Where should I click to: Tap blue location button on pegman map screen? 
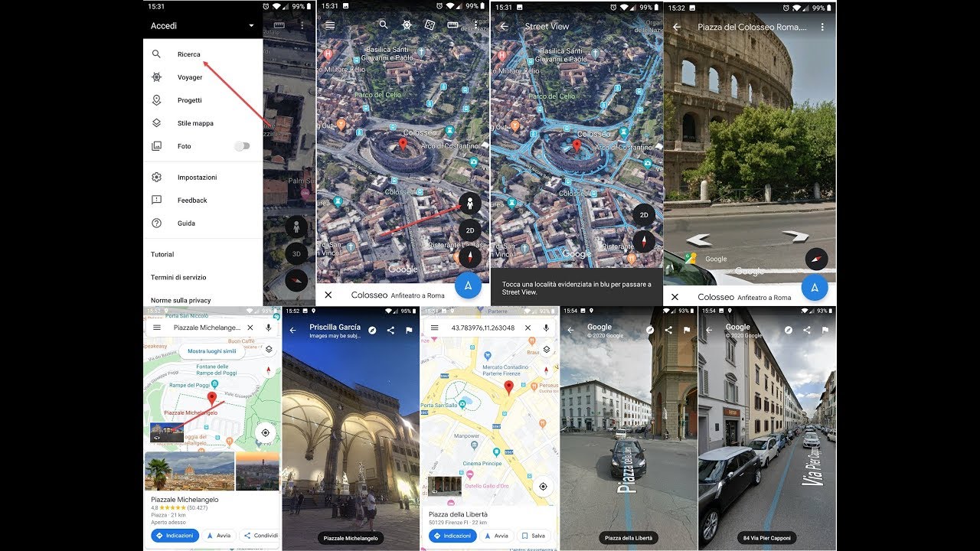(x=468, y=286)
